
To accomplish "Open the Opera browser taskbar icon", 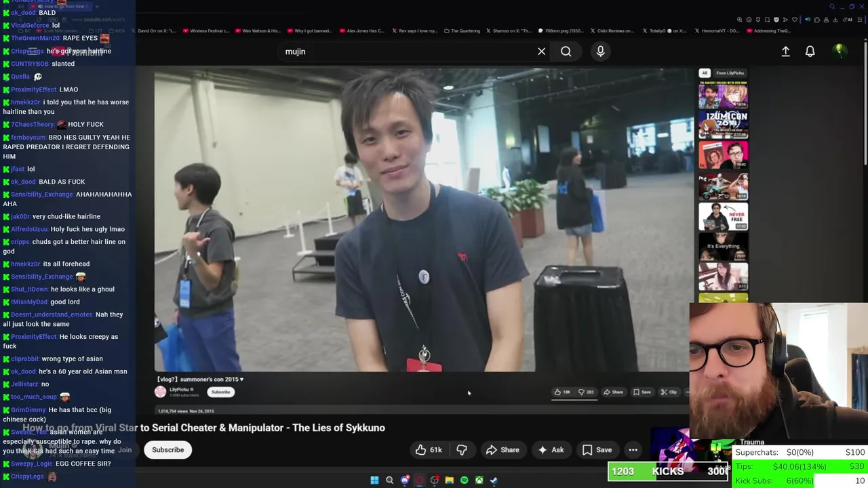I will tap(420, 480).
